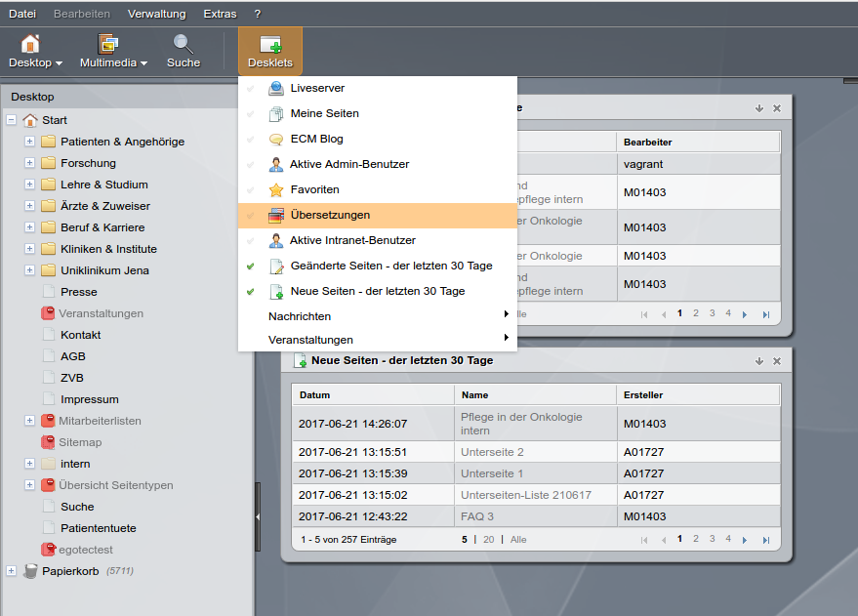The height and width of the screenshot is (616, 858).
Task: Open the Nachrichten submenu
Action: 378,316
